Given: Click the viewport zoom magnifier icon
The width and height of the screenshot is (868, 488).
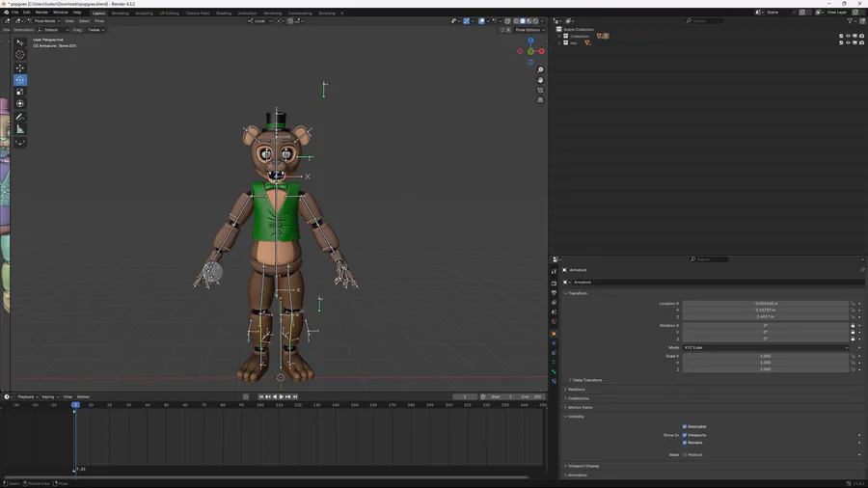Looking at the screenshot, I should click(540, 70).
